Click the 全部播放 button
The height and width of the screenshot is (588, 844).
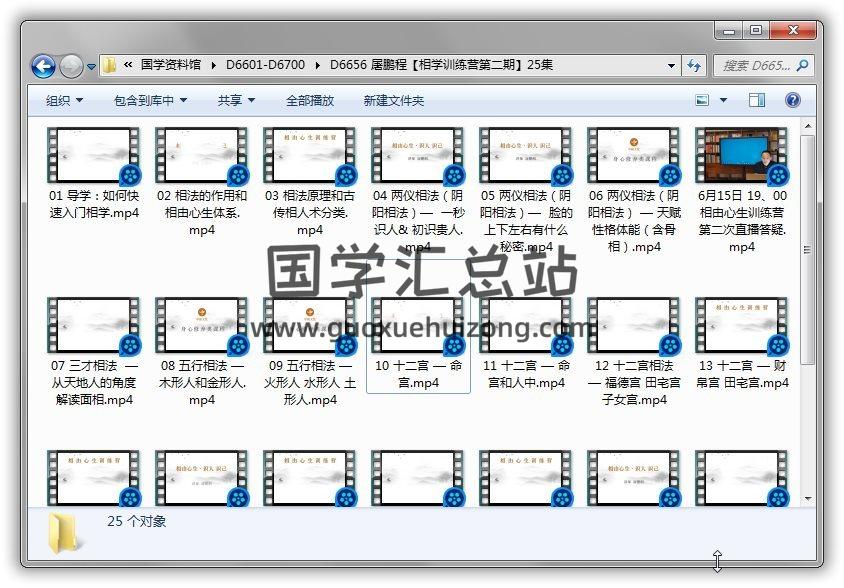(x=310, y=100)
